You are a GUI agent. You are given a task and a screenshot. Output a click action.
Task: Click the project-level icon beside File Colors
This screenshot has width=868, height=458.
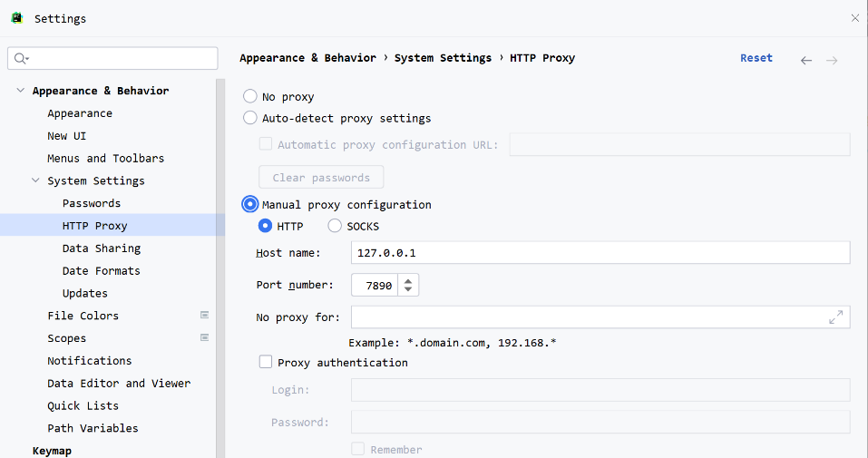204,315
